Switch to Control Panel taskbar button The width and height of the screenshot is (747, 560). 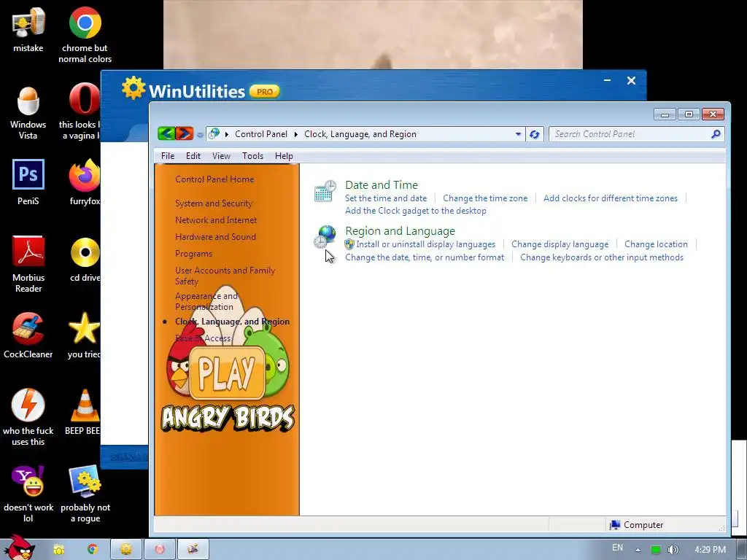pyautogui.click(x=193, y=550)
